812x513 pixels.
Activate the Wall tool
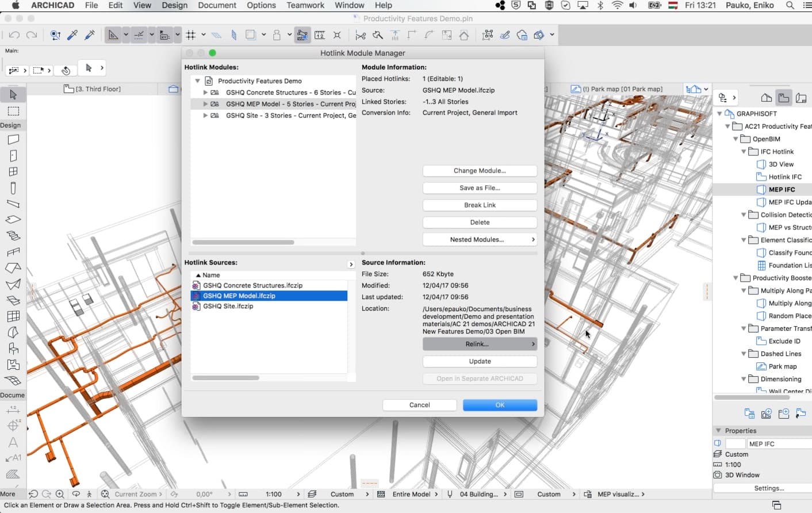click(13, 139)
